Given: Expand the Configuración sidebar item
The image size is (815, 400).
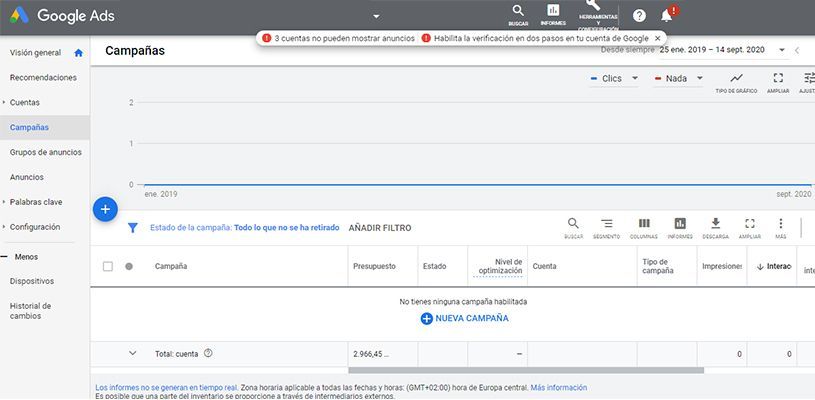Looking at the screenshot, I should click(4, 227).
